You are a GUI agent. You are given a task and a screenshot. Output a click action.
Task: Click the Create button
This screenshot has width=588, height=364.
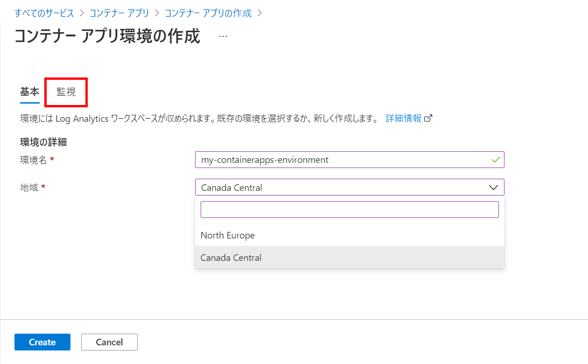coord(42,342)
